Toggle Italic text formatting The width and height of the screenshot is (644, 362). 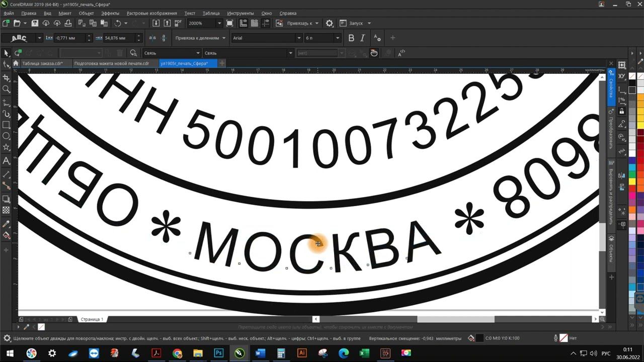tap(362, 38)
